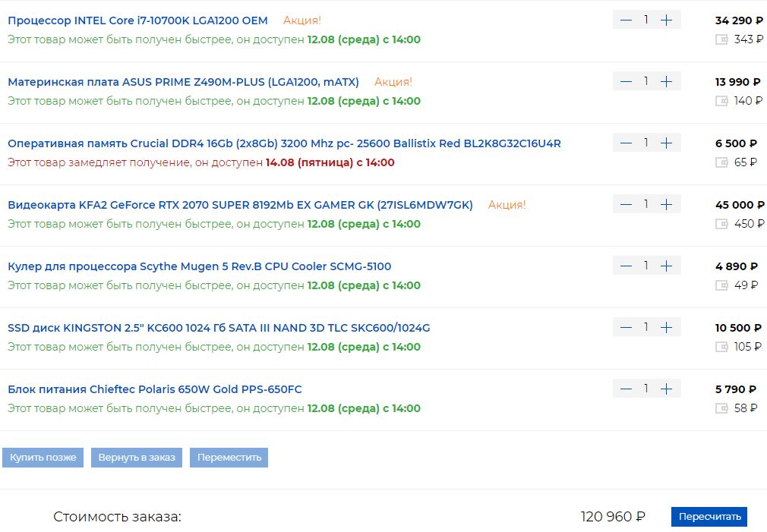This screenshot has width=767, height=532.
Task: Increase quantity of Crucial DDR4 16Gb memory
Action: point(666,143)
